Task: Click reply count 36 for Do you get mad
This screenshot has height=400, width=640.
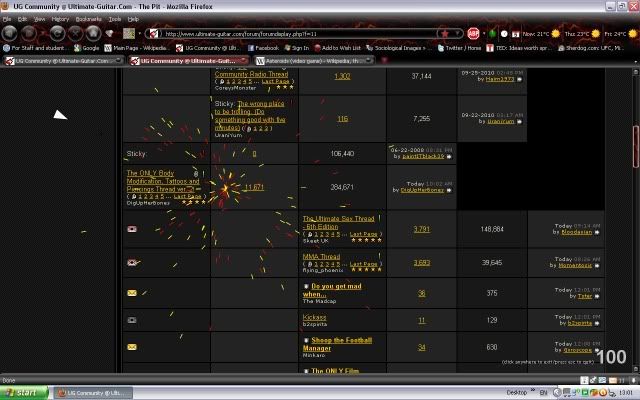Action: (x=422, y=293)
